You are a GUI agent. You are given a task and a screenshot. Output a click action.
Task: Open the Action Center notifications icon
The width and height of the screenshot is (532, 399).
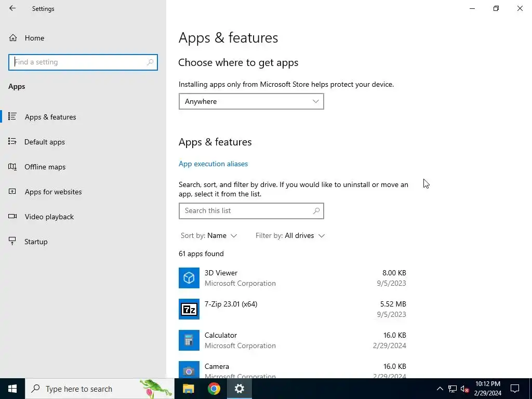[x=515, y=389]
